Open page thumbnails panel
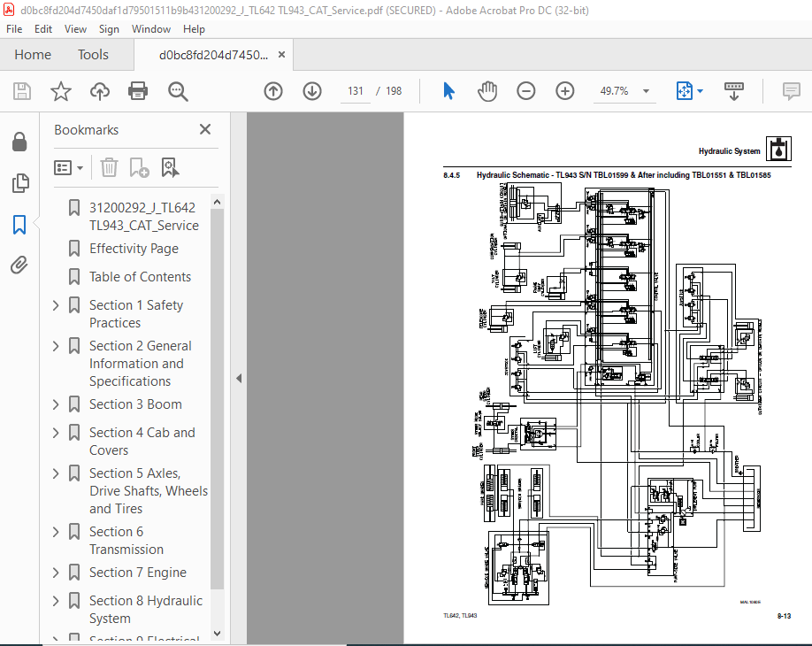 click(19, 183)
